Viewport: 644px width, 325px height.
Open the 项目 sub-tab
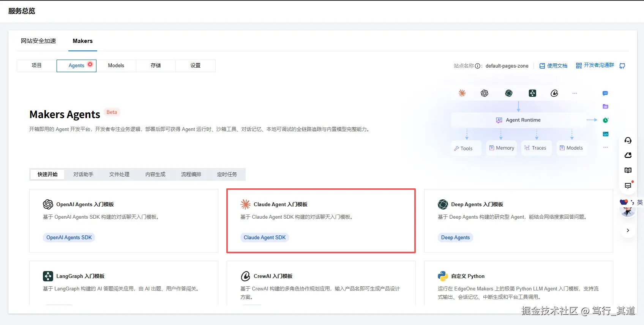pos(37,66)
